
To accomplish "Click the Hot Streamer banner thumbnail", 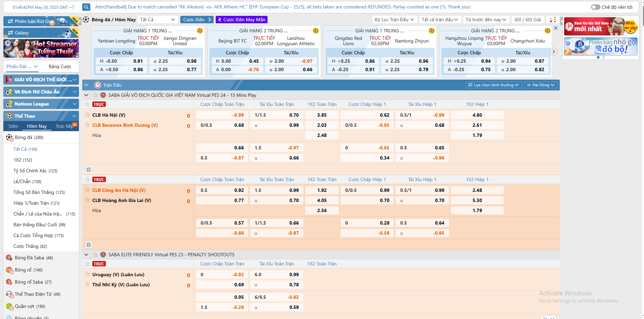I will point(41,48).
